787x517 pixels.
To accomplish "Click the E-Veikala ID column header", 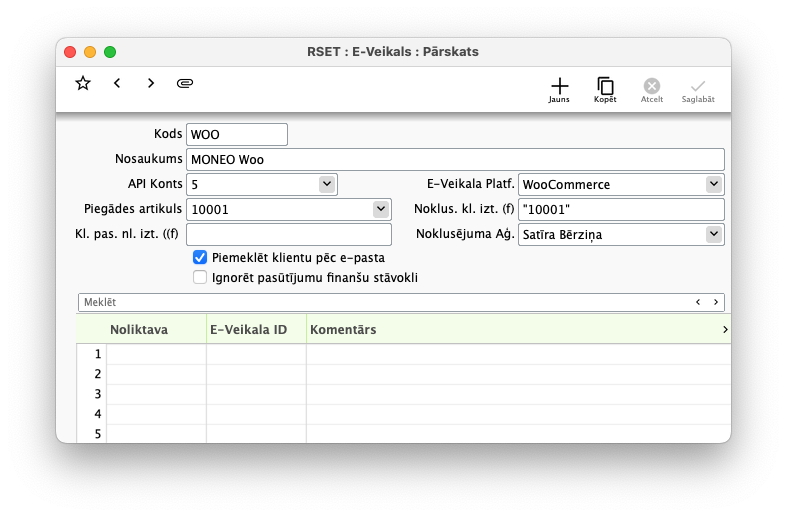I will [x=256, y=330].
